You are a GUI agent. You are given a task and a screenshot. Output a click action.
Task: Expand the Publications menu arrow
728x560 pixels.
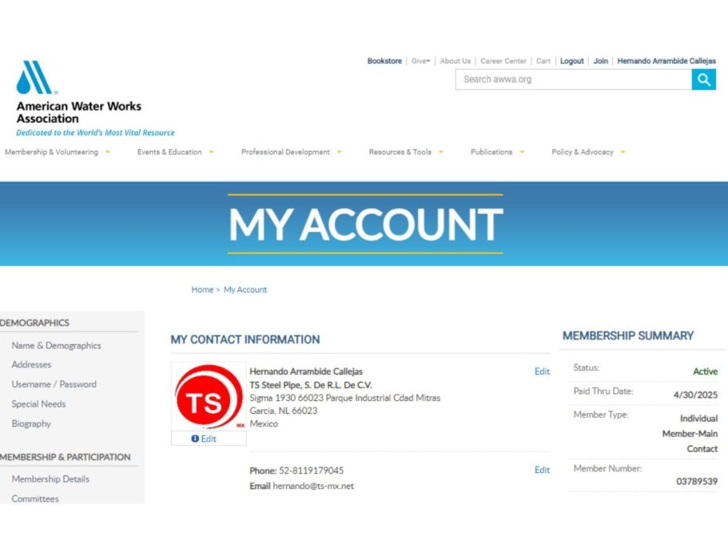[522, 152]
